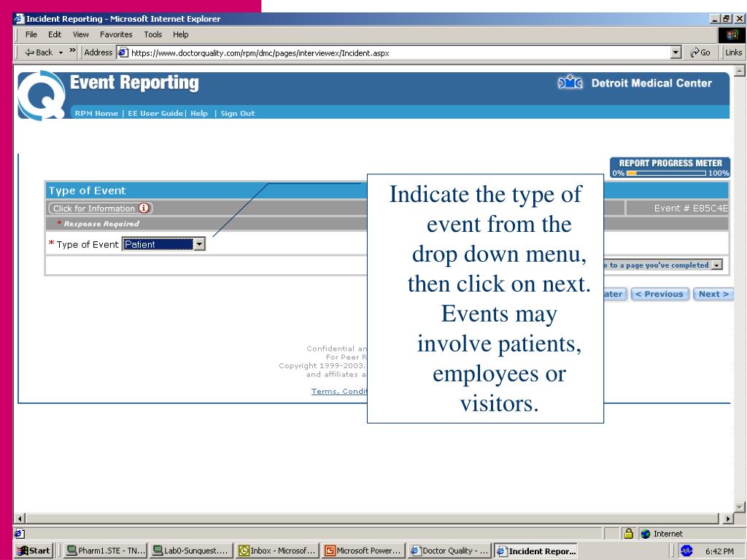Click the SSL padlock status icon
The width and height of the screenshot is (747, 560).
pyautogui.click(x=628, y=533)
